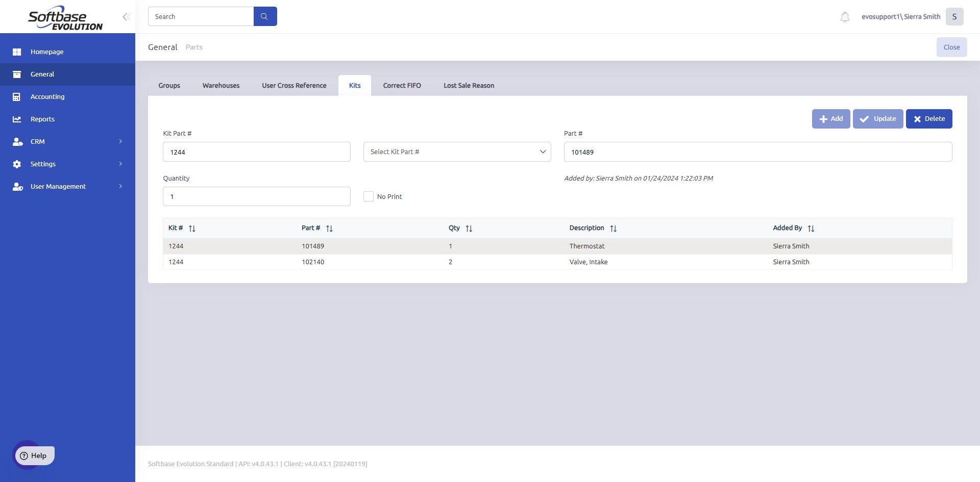980x482 pixels.
Task: Click the Update button
Action: (x=878, y=119)
